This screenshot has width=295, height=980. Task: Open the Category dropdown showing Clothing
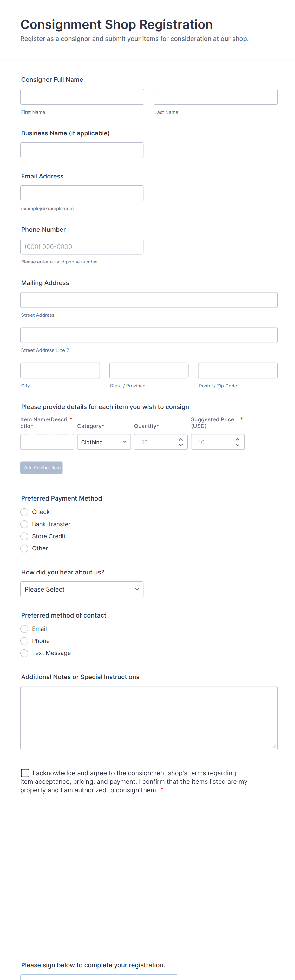tap(104, 442)
